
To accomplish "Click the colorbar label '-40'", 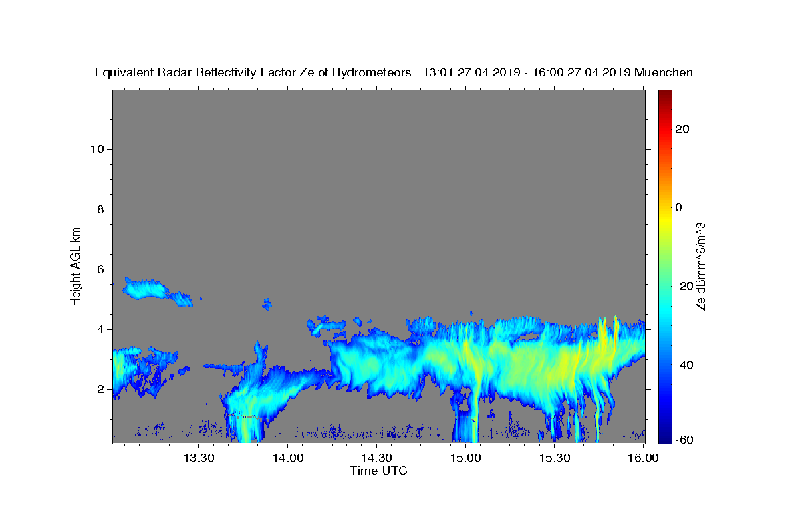I will point(685,365).
